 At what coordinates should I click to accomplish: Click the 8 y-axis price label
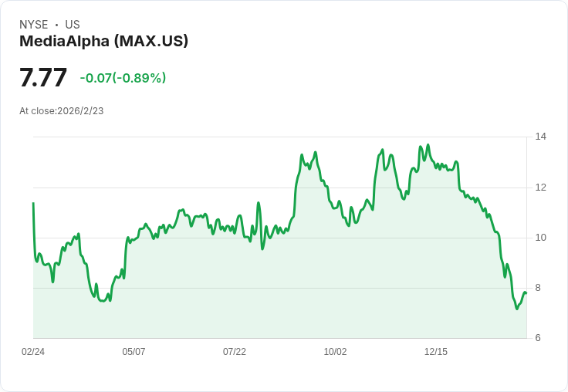tap(538, 288)
